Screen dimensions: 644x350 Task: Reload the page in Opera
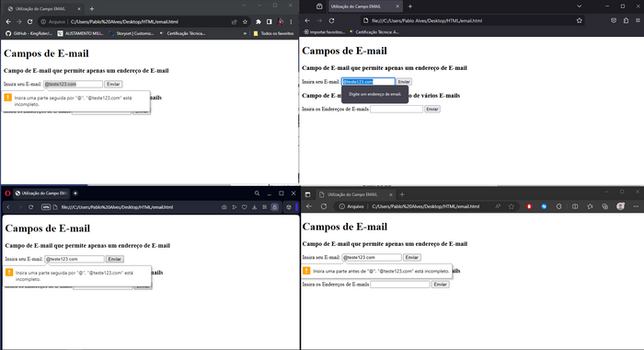point(30,207)
